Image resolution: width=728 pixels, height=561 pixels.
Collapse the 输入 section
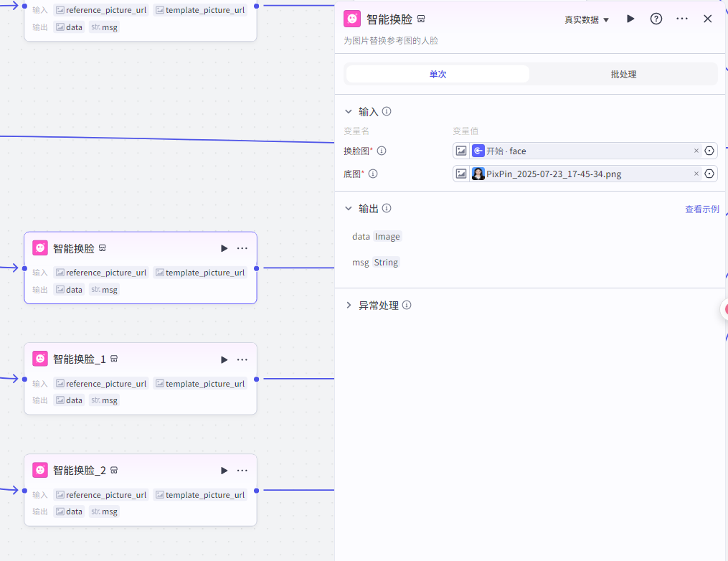point(349,112)
